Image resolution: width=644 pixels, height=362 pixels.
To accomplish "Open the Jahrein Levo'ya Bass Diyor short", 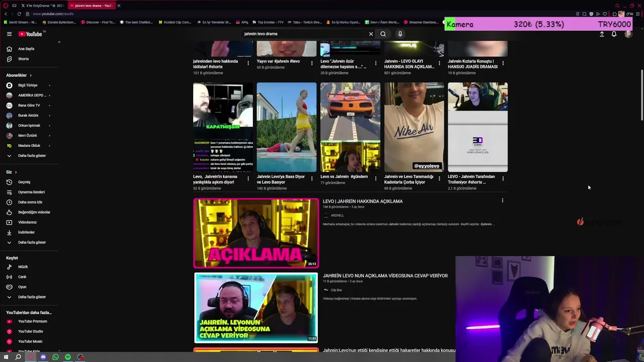I will 286,127.
